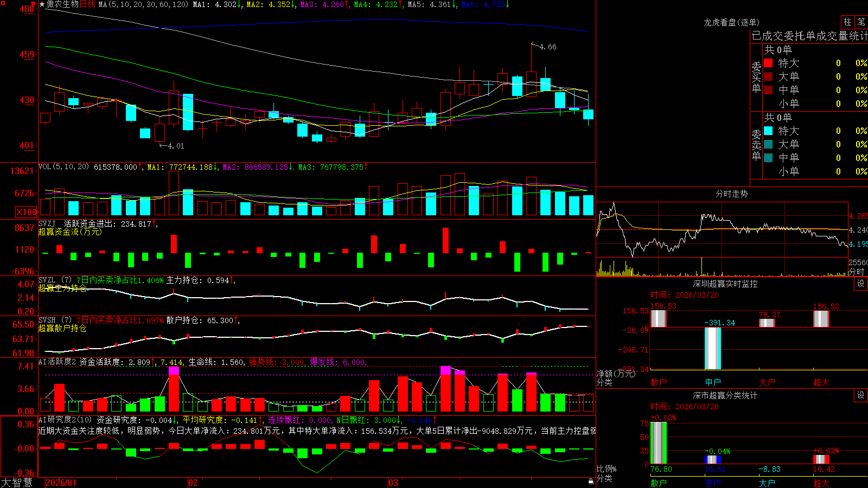This screenshot has height=488, width=868.
Task: Click the 488 price axis label
Action: pyautogui.click(x=27, y=9)
